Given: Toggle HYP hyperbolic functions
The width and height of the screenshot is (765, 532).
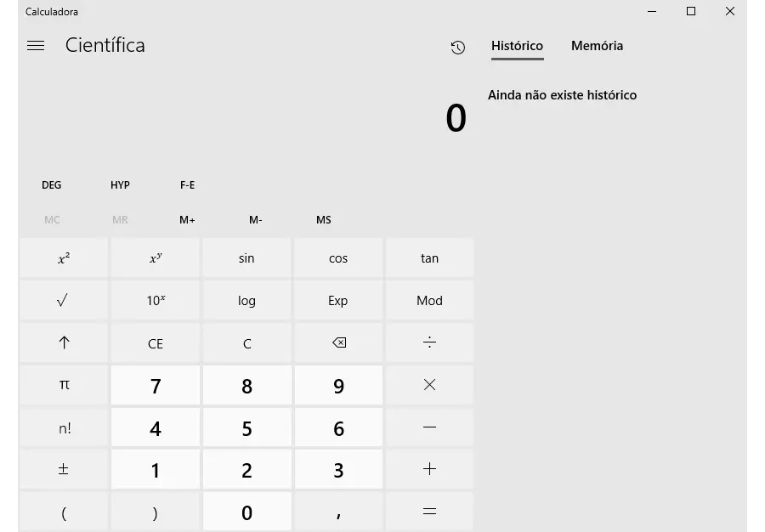Looking at the screenshot, I should coord(120,184).
